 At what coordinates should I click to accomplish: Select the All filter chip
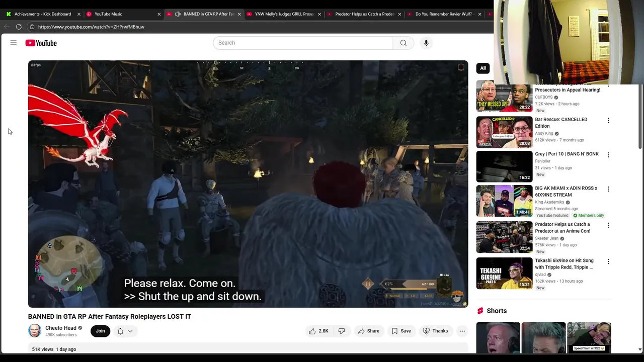(483, 68)
